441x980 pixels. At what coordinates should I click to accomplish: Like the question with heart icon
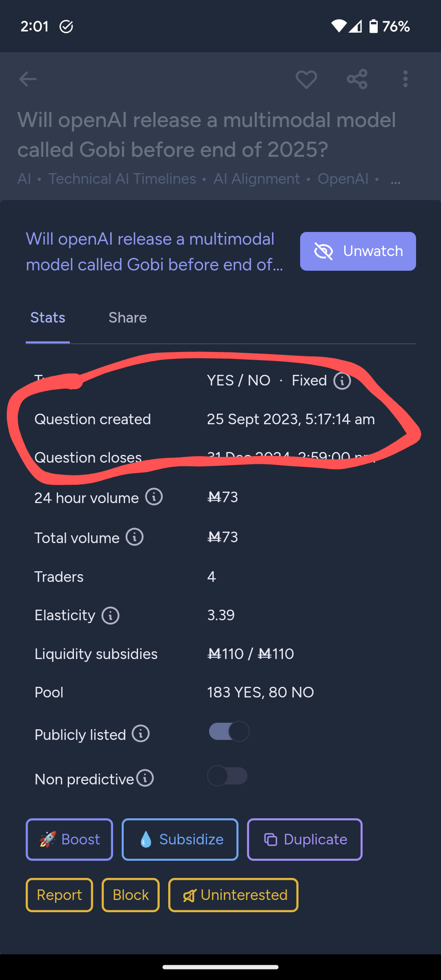306,79
